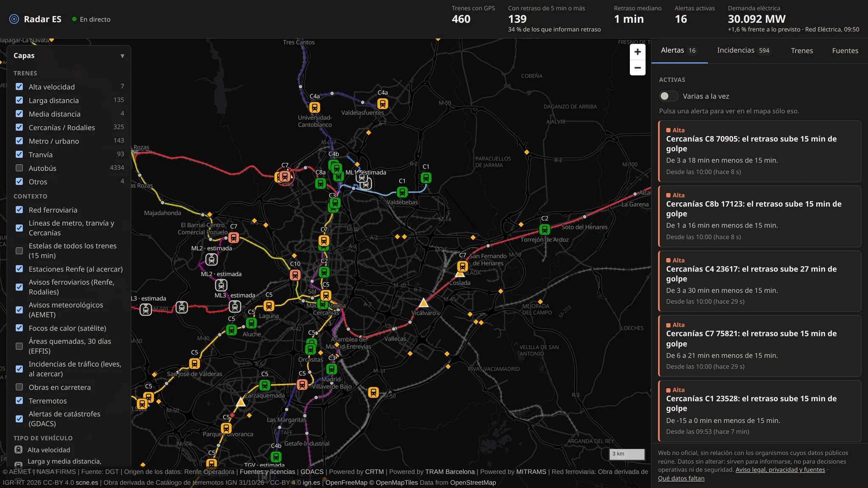Screen dimensions: 868x488
Task: Toggle the Varias a la vez switch
Action: click(x=668, y=96)
